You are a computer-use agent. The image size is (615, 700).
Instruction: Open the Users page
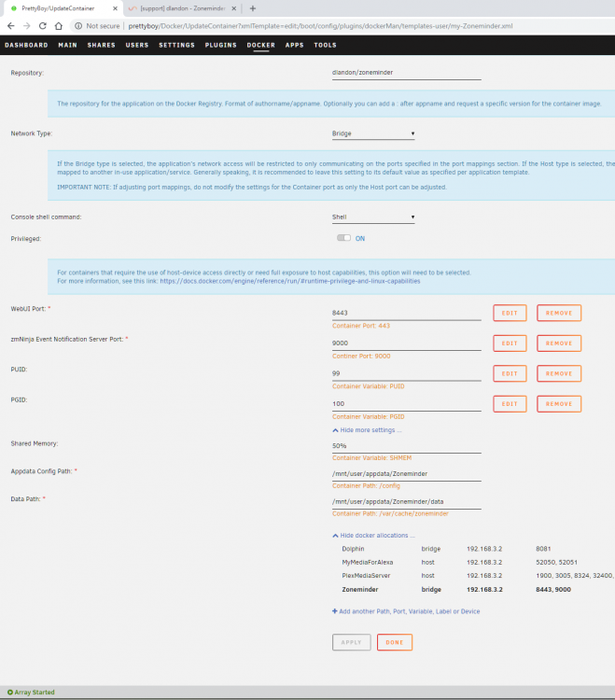(137, 45)
